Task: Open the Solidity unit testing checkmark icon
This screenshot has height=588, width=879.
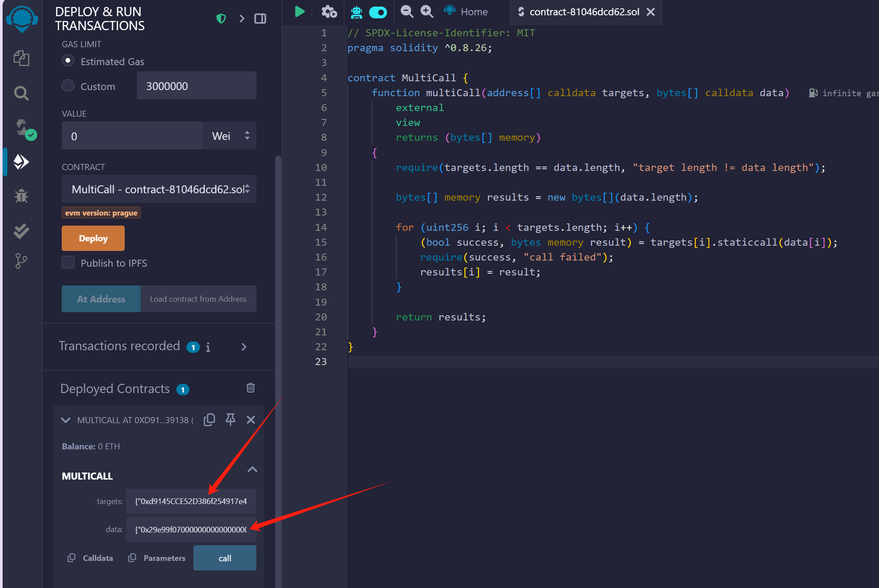Action: (21, 231)
